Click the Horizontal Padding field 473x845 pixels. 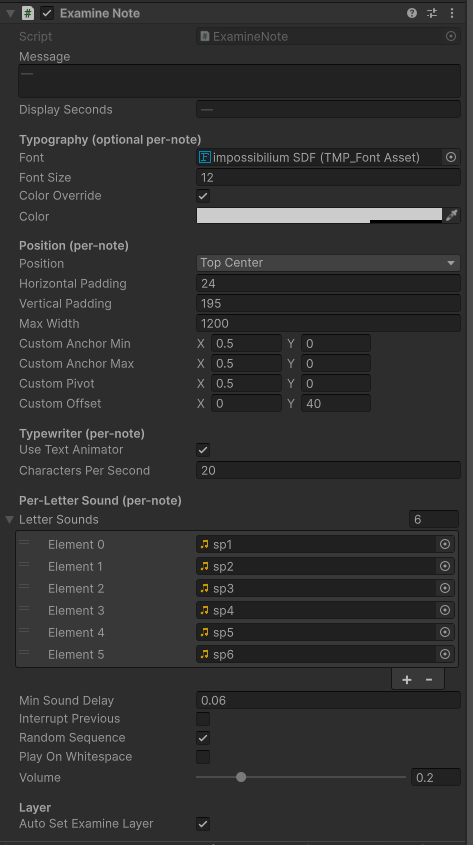tap(328, 283)
